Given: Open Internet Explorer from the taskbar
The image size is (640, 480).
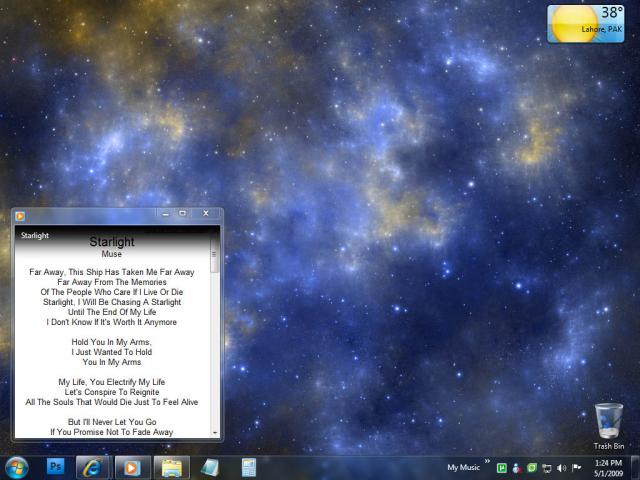Looking at the screenshot, I should pos(93,467).
